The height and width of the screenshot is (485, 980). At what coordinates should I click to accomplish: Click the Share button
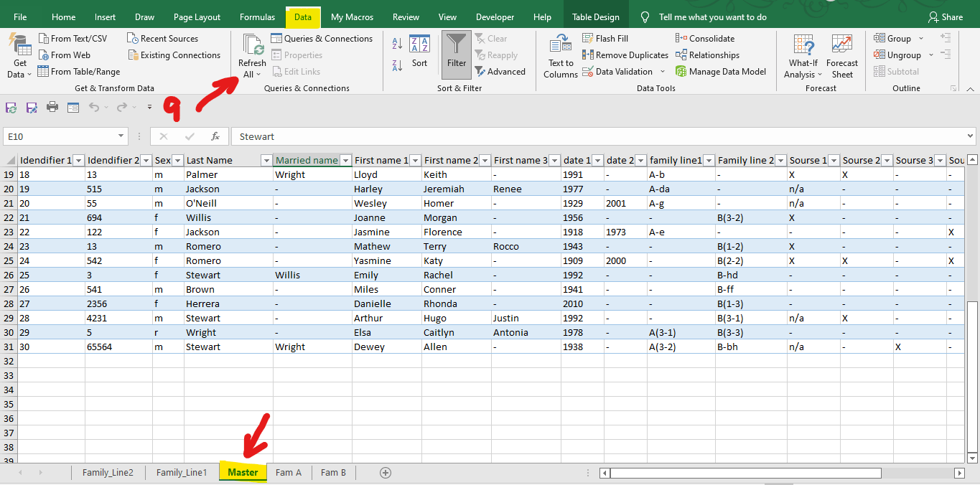(945, 17)
